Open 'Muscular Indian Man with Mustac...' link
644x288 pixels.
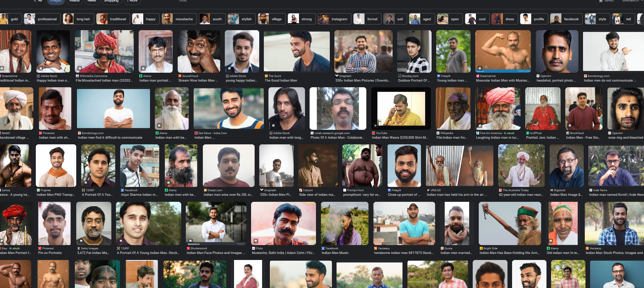[x=503, y=81]
